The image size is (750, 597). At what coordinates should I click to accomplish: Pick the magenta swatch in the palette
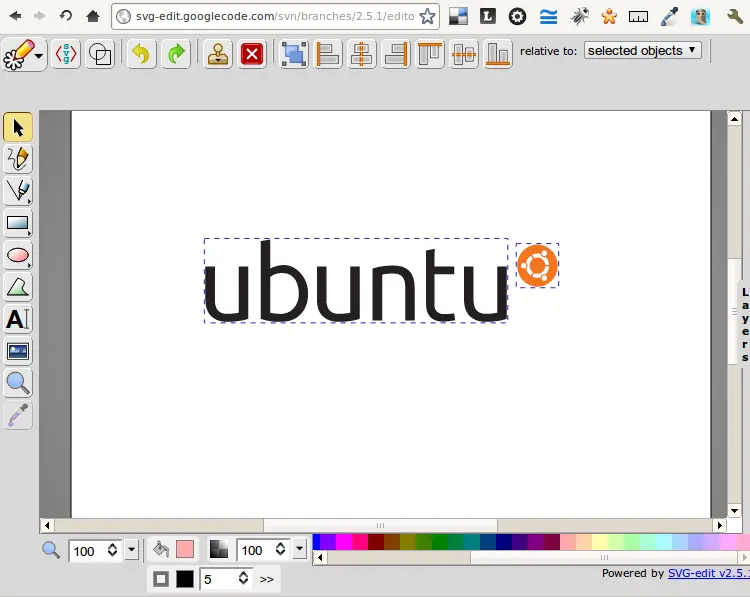click(344, 542)
